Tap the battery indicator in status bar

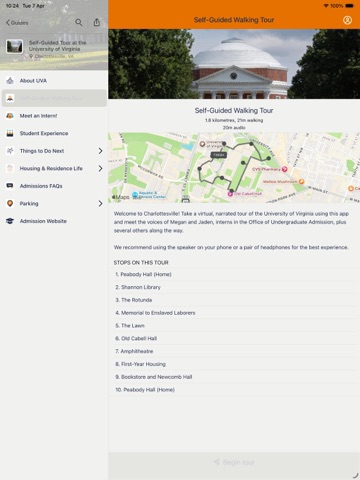pos(349,6)
